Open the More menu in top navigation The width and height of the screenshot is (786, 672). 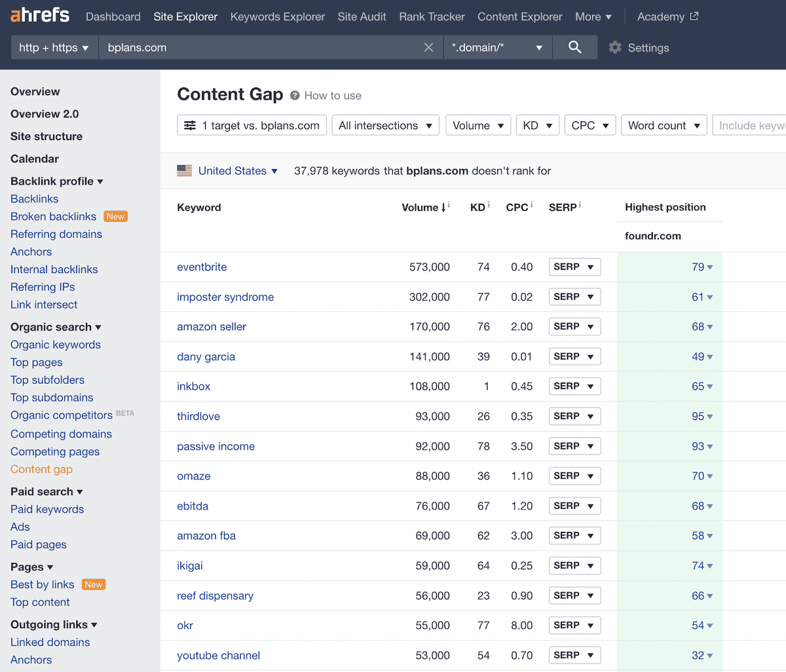coord(593,16)
